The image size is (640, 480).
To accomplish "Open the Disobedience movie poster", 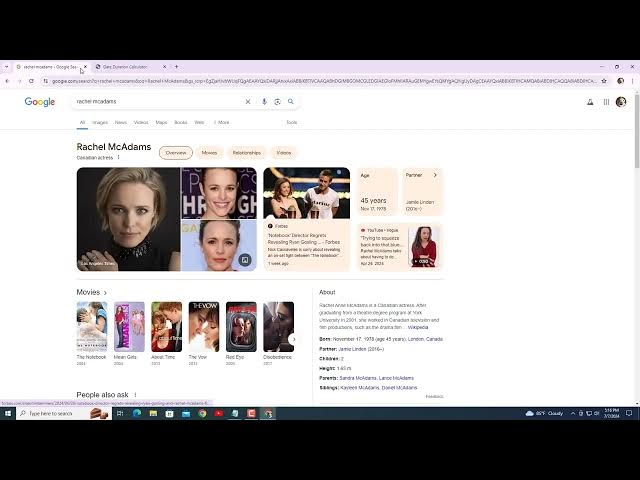I will tap(278, 327).
